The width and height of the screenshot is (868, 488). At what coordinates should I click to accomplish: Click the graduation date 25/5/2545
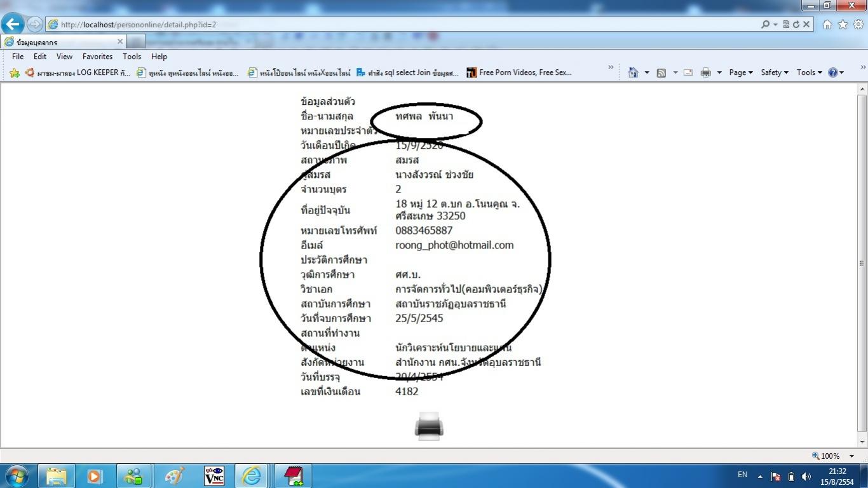point(419,318)
